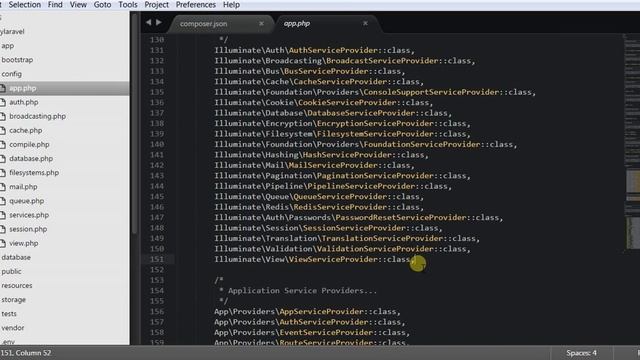
Task: Click the Line 151, Column 52 status
Action: 26,353
